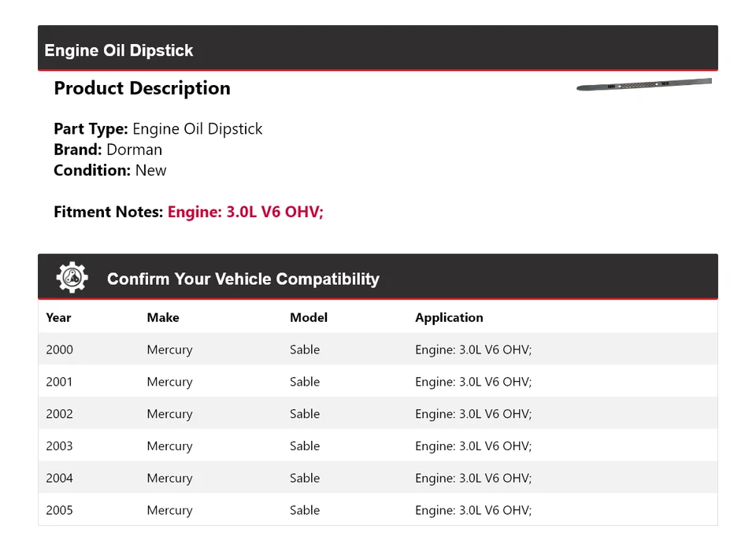Click the gear compatibility icon
Image resolution: width=756 pixels, height=551 pixels.
[x=72, y=278]
